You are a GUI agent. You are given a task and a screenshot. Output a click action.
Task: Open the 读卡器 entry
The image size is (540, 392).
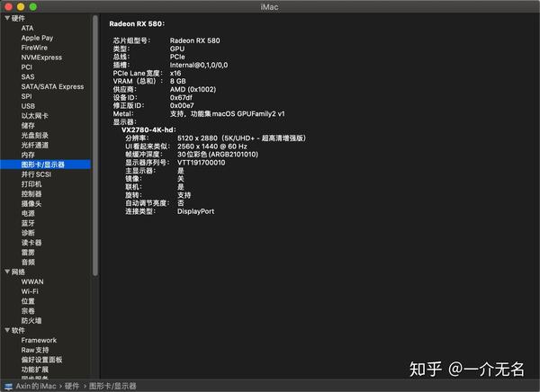tap(31, 243)
